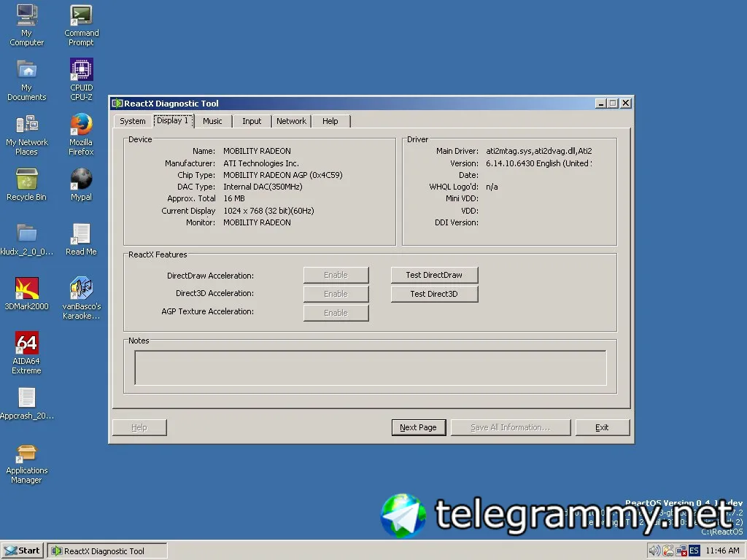The width and height of the screenshot is (747, 560).
Task: Click the WHQL Logo'd n/a value
Action: pos(492,187)
